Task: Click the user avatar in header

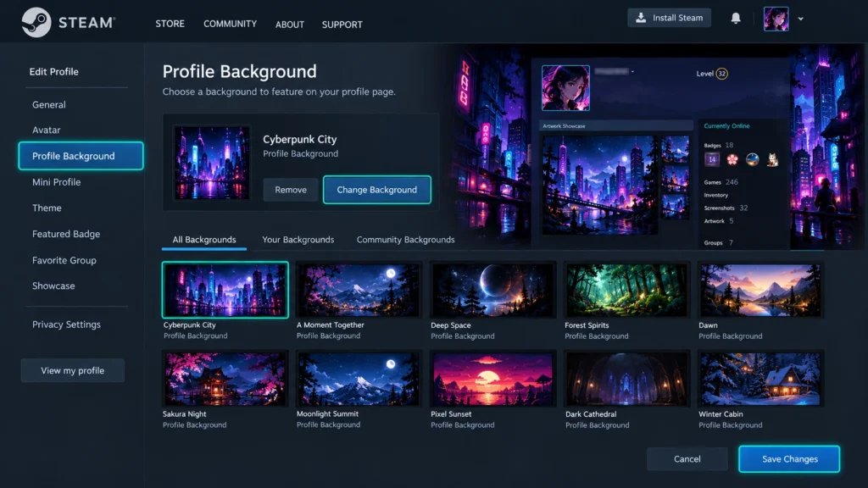Action: 776,19
